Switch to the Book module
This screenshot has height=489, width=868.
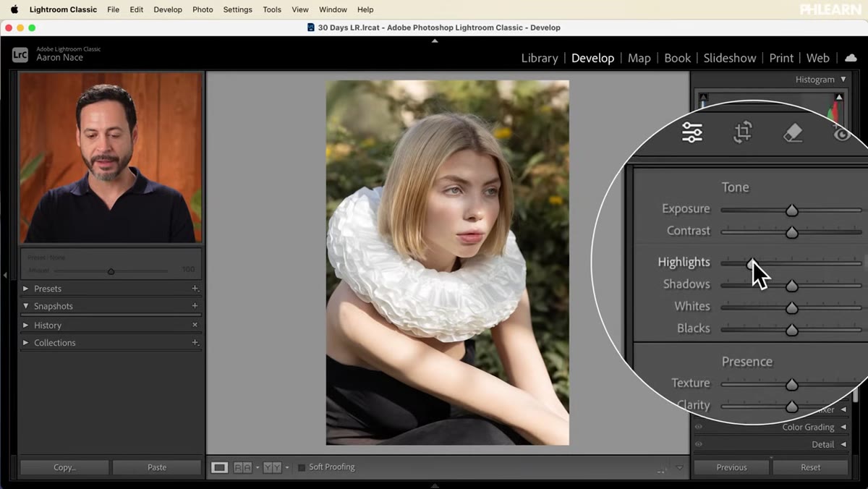pos(677,58)
